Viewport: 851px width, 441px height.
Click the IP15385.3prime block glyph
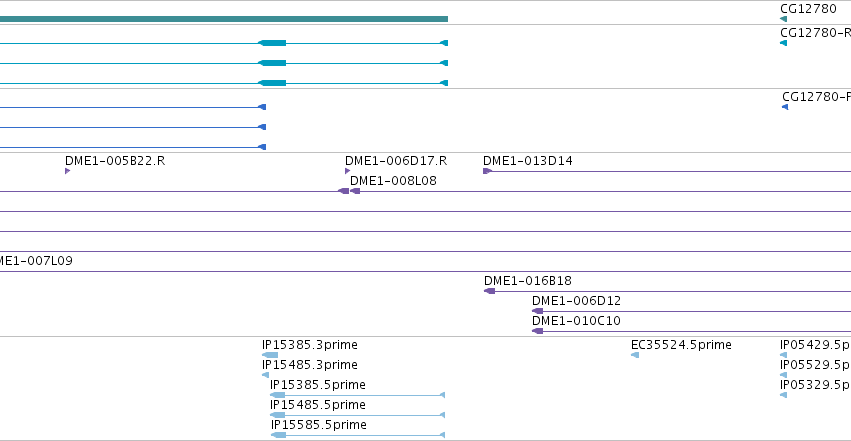[x=270, y=355]
